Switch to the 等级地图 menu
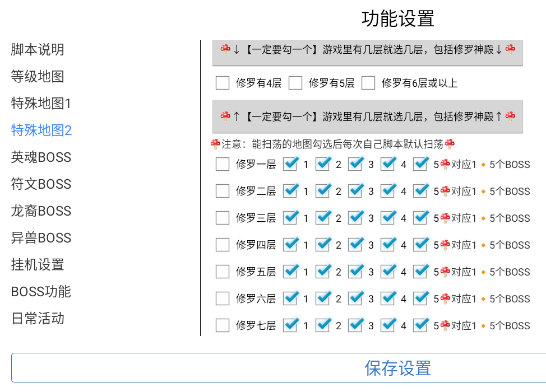 pyautogui.click(x=38, y=77)
